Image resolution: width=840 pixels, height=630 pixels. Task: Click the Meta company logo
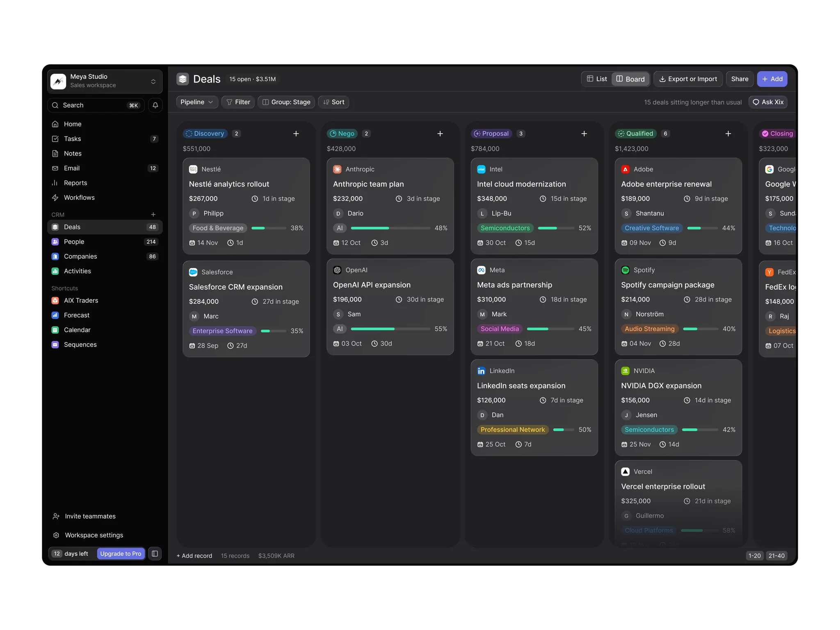click(x=481, y=270)
